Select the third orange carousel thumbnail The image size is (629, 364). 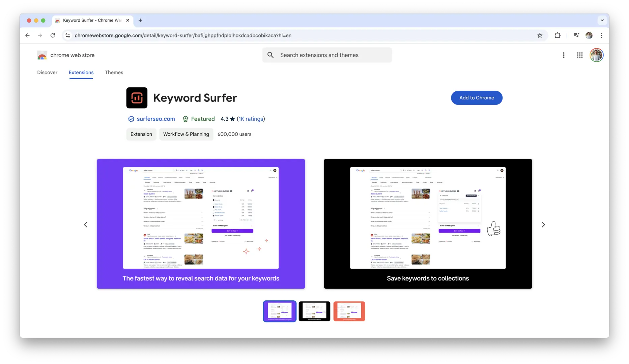click(349, 311)
